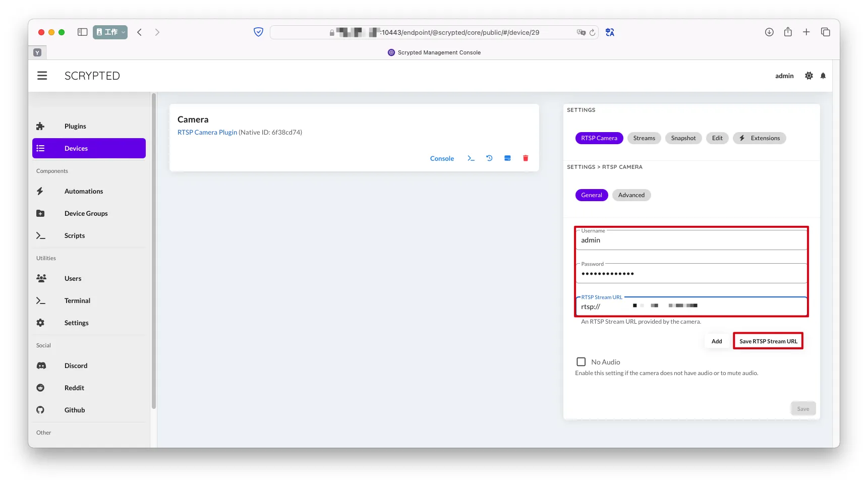Viewport: 868px width, 485px height.
Task: Open Scripts in the sidebar
Action: [89, 235]
